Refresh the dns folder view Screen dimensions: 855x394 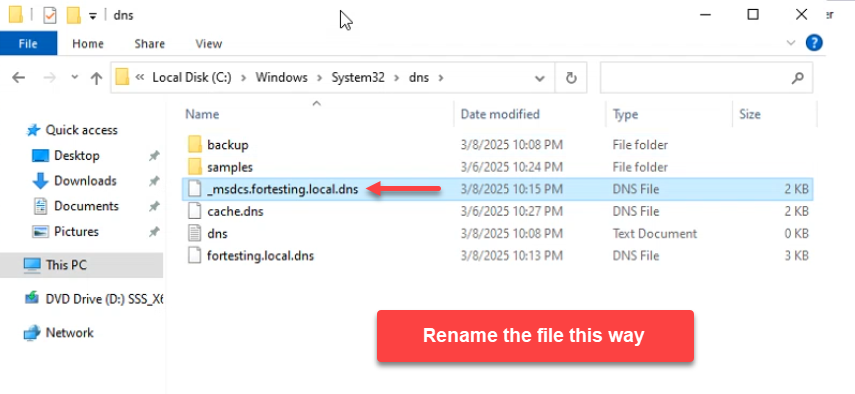(571, 78)
